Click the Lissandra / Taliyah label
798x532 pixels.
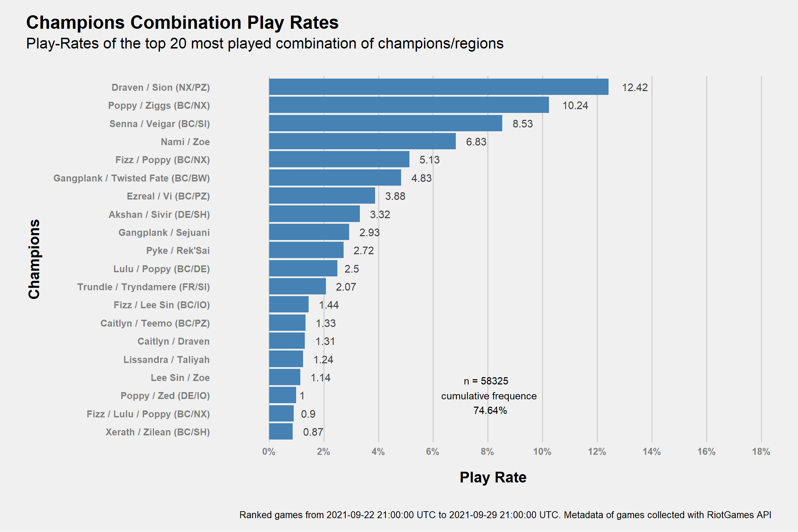tap(167, 360)
